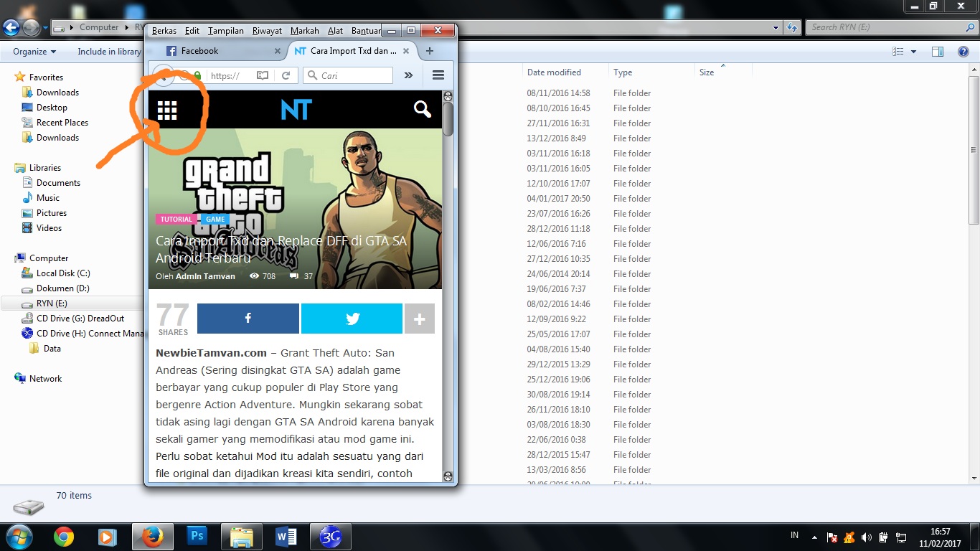980x551 pixels.
Task: Open the 3G modem app on taskbar
Action: click(330, 536)
